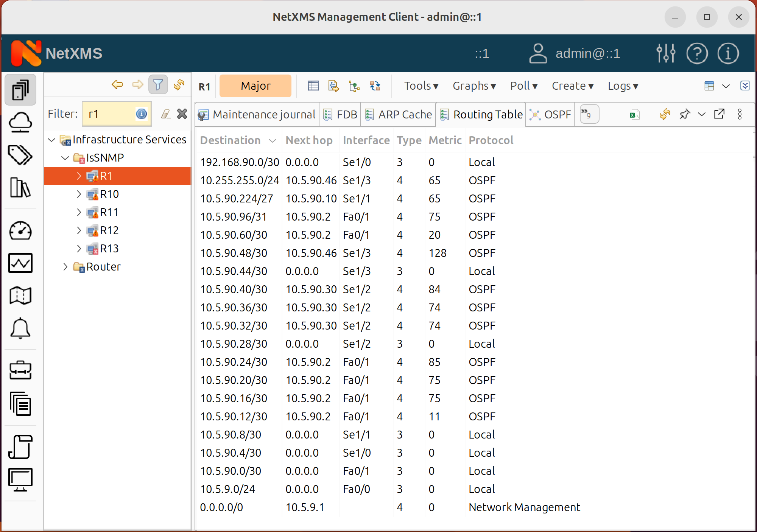Open the Reports documents sidebar icon
This screenshot has width=757, height=532.
click(x=20, y=403)
